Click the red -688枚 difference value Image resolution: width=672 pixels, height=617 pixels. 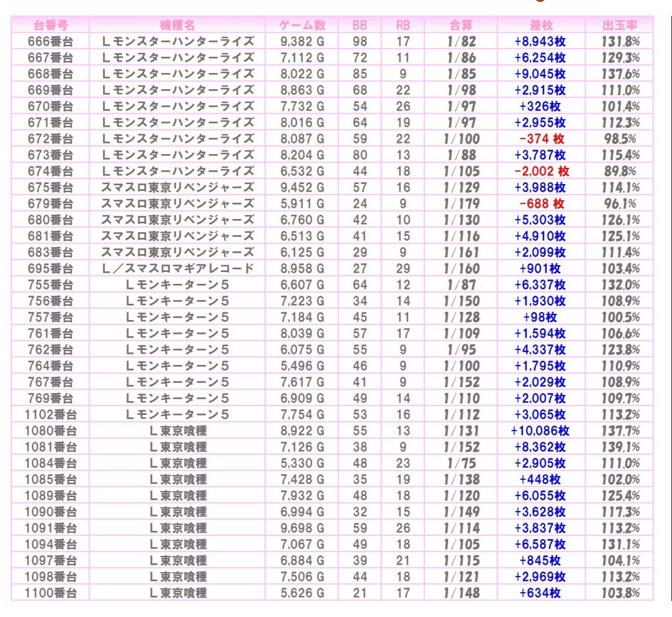(x=541, y=203)
